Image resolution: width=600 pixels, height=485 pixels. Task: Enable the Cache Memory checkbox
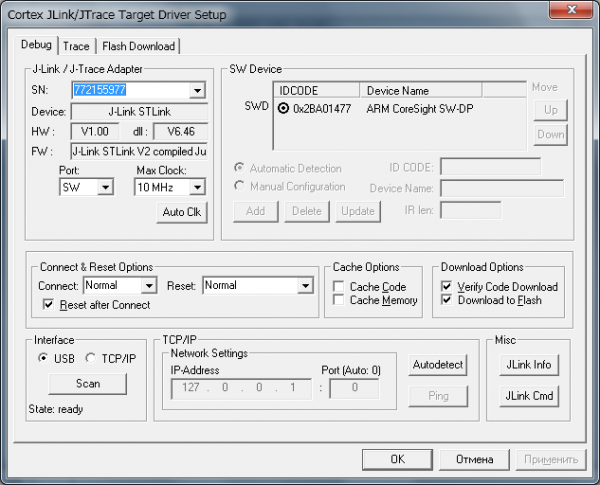point(339,300)
